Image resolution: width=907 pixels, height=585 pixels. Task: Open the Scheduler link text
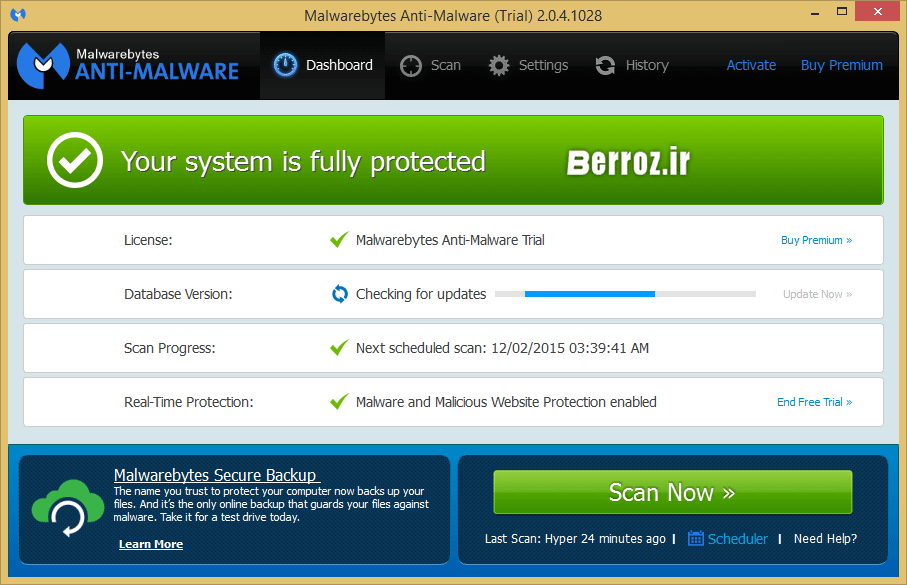738,539
